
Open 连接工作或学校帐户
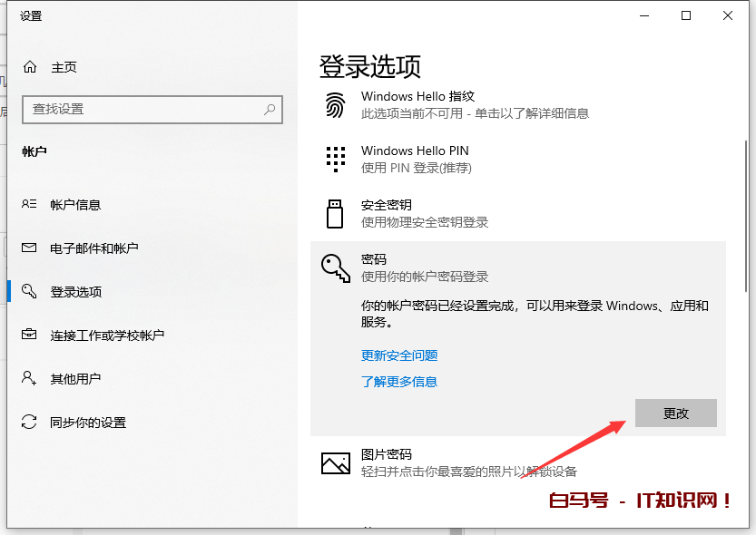point(107,336)
